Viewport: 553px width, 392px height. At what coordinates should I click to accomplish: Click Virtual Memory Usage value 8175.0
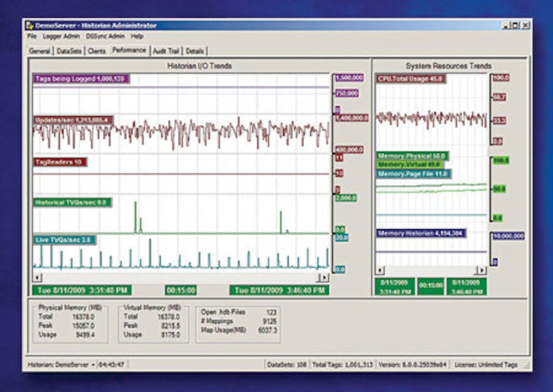pos(170,335)
